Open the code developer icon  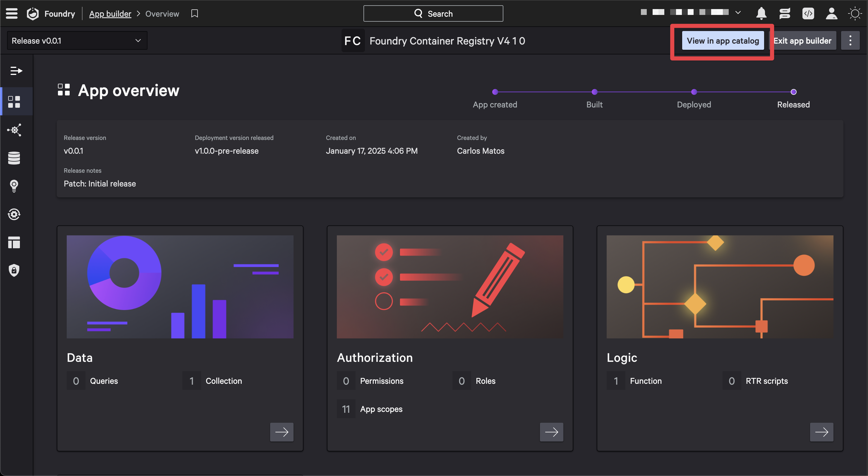(x=808, y=13)
